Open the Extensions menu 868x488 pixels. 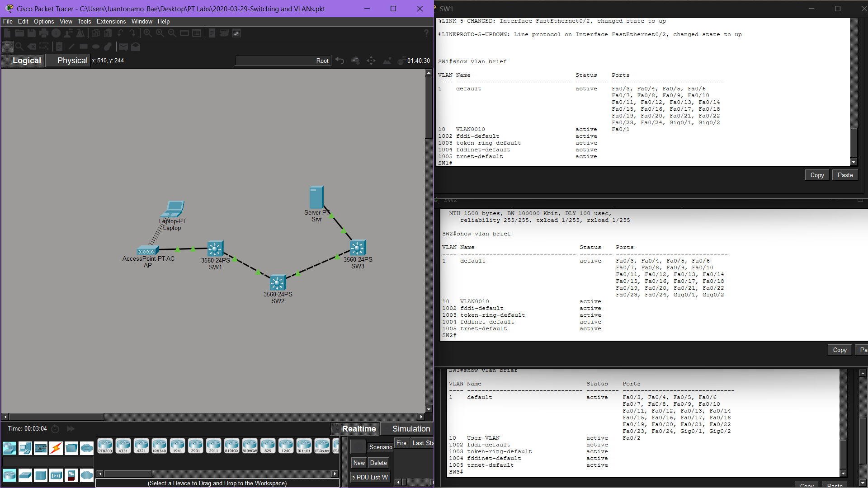click(111, 21)
